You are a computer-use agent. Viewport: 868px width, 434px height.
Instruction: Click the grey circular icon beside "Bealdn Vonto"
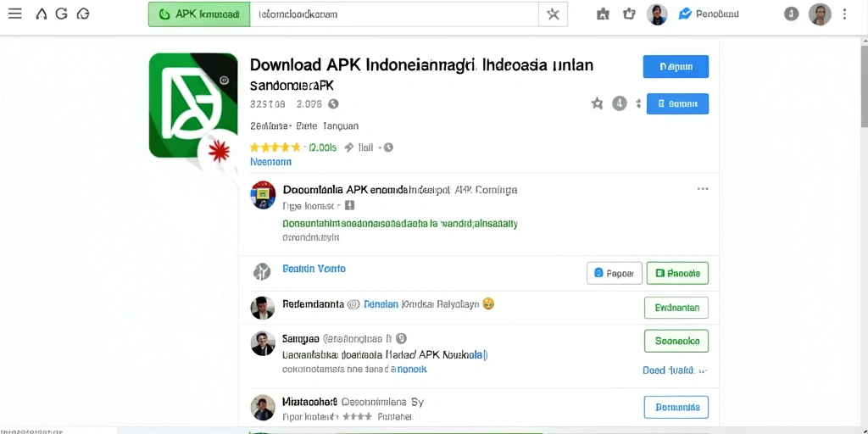click(262, 271)
